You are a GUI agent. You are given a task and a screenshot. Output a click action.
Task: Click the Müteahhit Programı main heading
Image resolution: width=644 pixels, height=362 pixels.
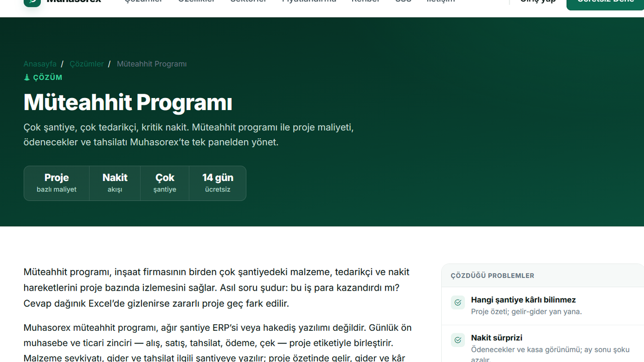pos(128,103)
